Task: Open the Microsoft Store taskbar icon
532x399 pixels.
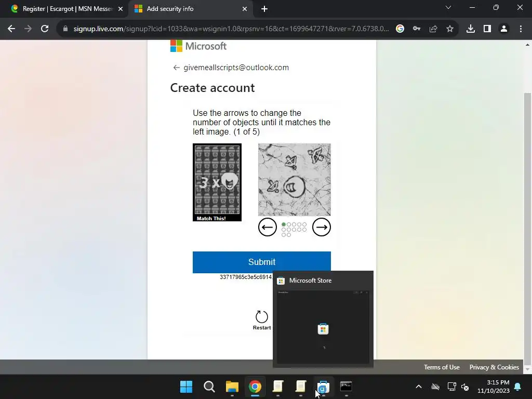Action: (x=323, y=387)
